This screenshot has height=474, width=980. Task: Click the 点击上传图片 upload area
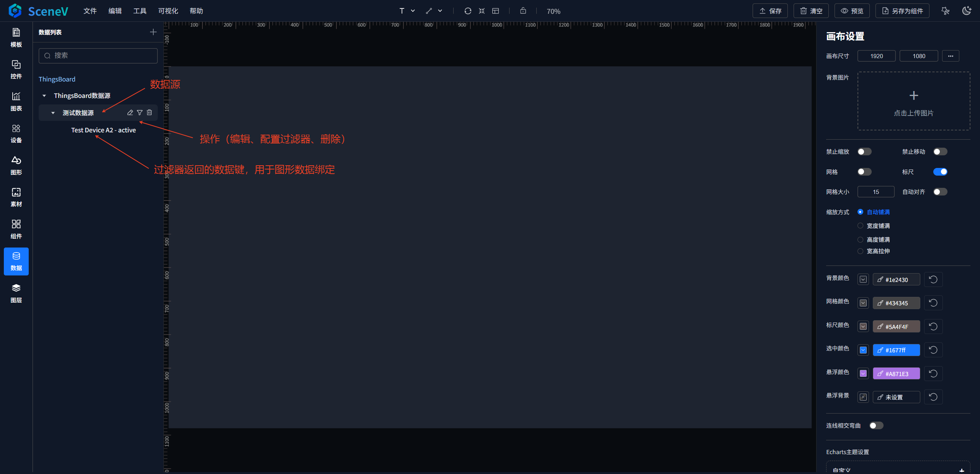913,101
